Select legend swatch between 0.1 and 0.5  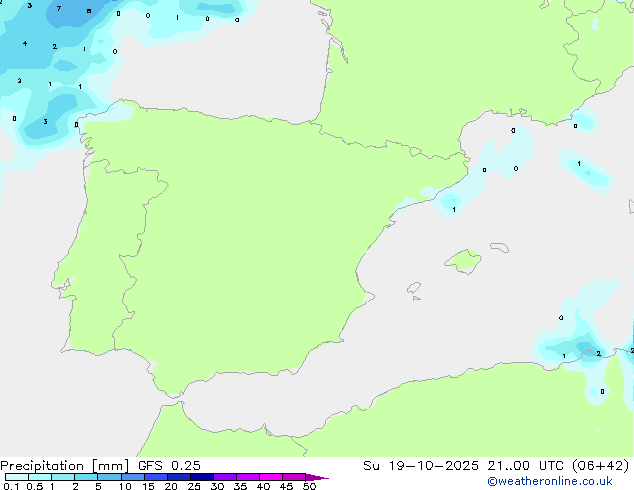17,477
